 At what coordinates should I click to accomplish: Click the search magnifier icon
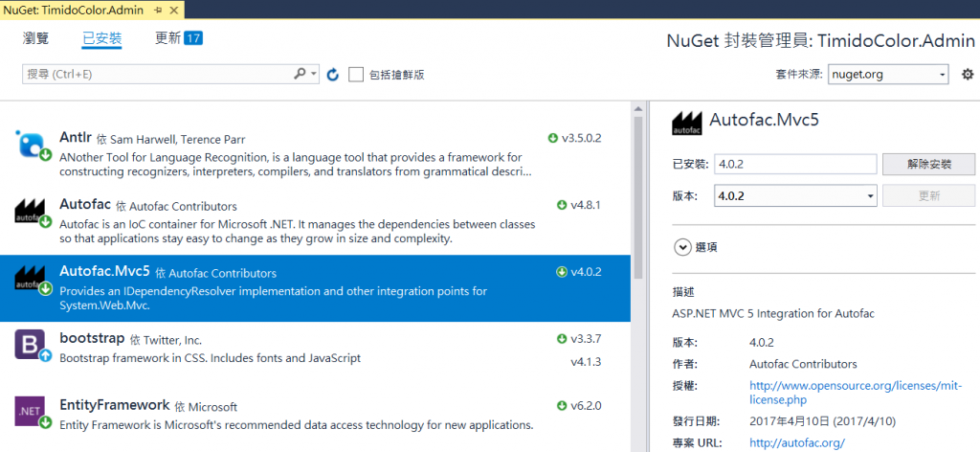(x=301, y=74)
